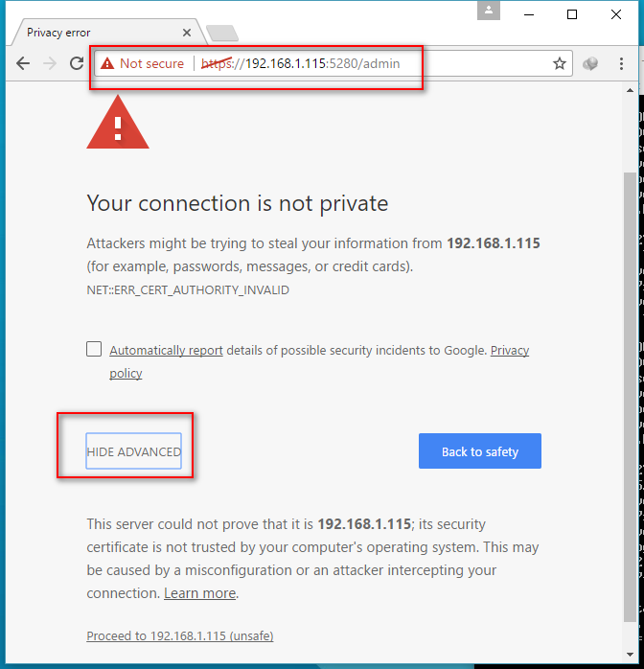Image resolution: width=644 pixels, height=669 pixels.
Task: Click the forward navigation arrow
Action: pyautogui.click(x=50, y=64)
